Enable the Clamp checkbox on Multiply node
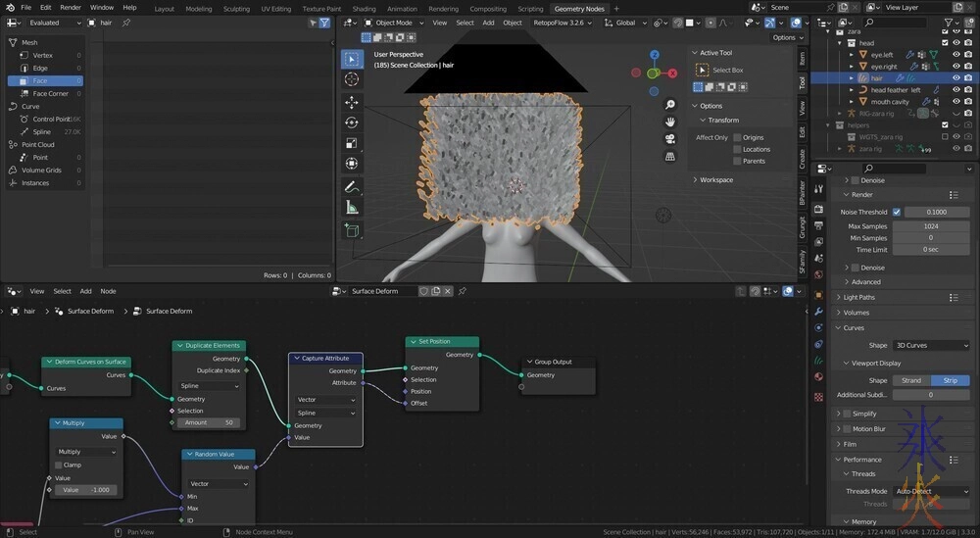The height and width of the screenshot is (538, 980). [x=59, y=465]
